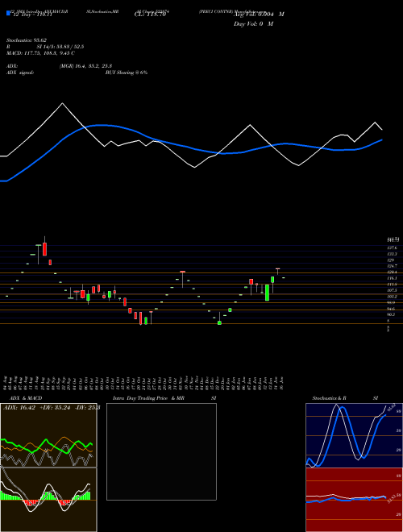The height and width of the screenshot is (532, 403).
Task: Click the 'ADX & MACD' panel title
Action: tap(24, 398)
